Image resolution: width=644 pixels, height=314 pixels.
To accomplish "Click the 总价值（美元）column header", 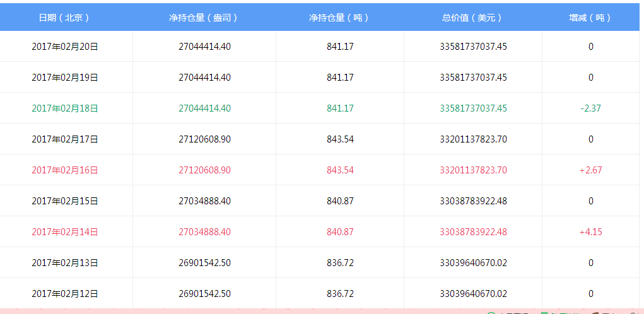I will [x=472, y=18].
